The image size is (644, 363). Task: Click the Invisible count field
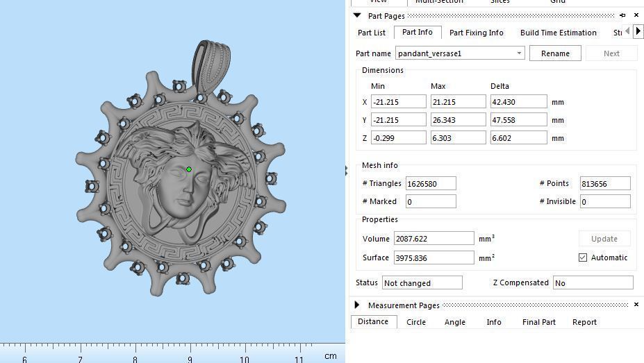[605, 201]
